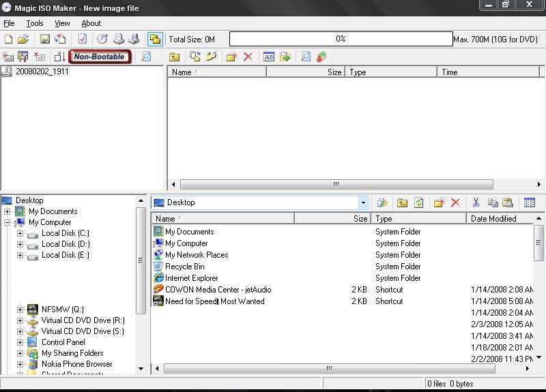Change view with the grid list icon
Viewport: 546px width, 392px height.
click(530, 202)
